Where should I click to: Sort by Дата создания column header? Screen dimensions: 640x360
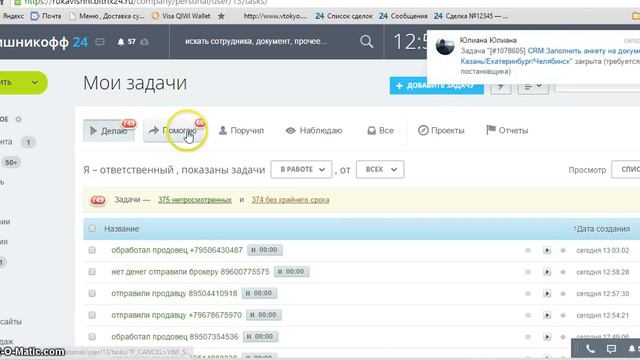[602, 229]
